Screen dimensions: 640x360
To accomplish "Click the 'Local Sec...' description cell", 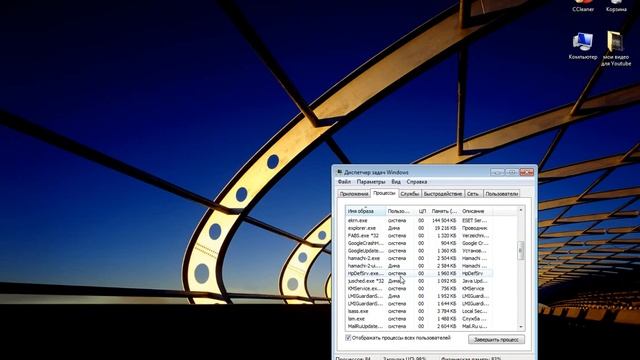I will pos(474,311).
